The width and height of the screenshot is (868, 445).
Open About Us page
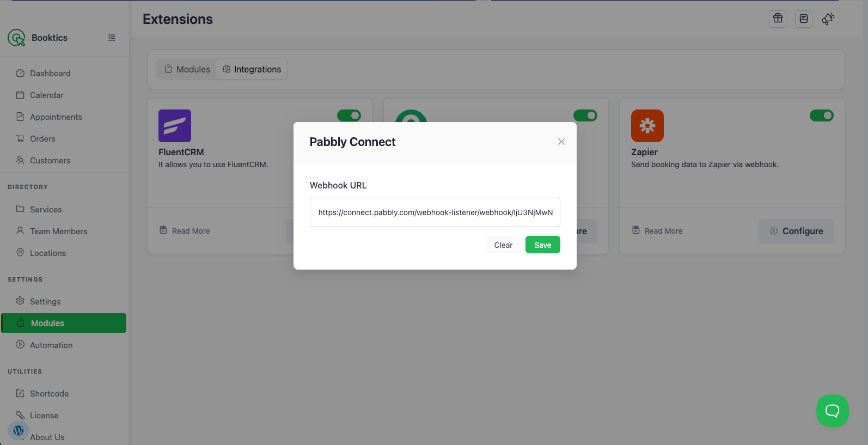coord(47,437)
